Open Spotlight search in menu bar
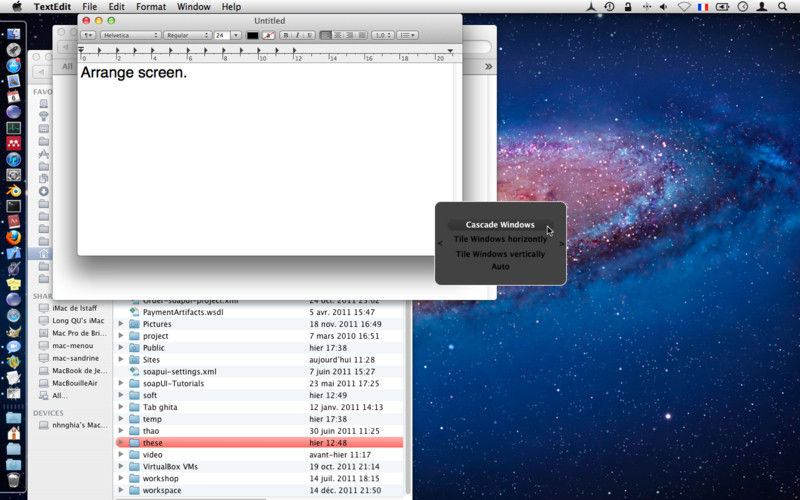Image resolution: width=800 pixels, height=500 pixels. click(x=782, y=7)
